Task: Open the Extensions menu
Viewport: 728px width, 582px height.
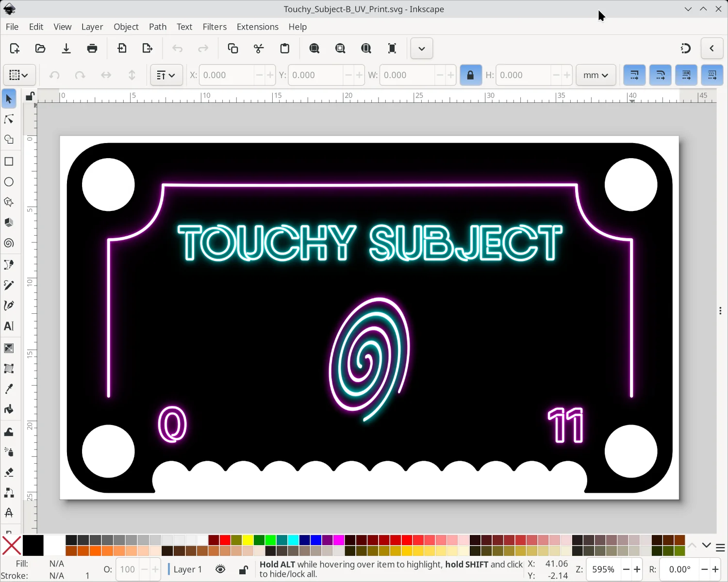Action: 257,27
